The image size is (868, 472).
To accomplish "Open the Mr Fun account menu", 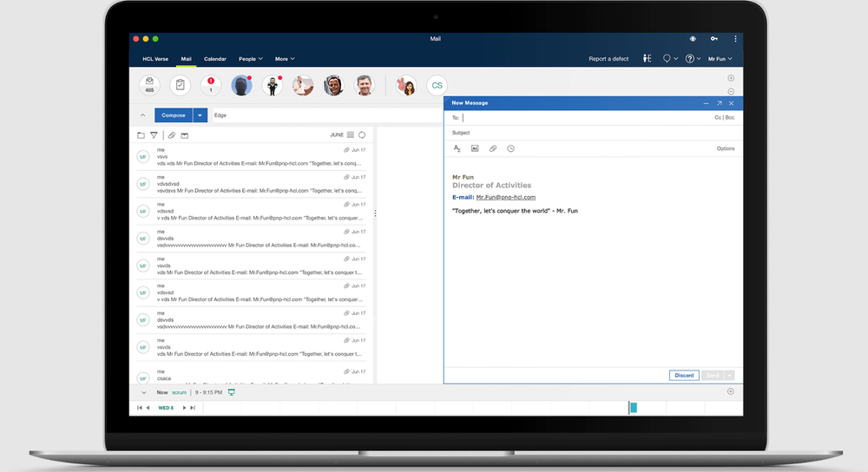I will click(720, 59).
